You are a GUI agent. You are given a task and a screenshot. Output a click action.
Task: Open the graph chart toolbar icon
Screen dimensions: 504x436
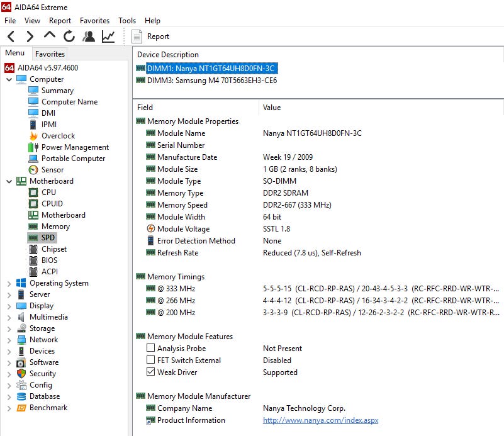[x=108, y=36]
